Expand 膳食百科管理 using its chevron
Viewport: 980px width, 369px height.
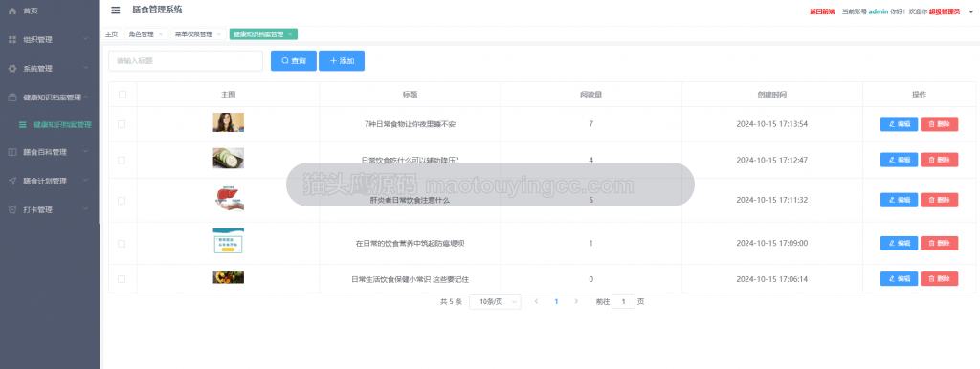(86, 151)
